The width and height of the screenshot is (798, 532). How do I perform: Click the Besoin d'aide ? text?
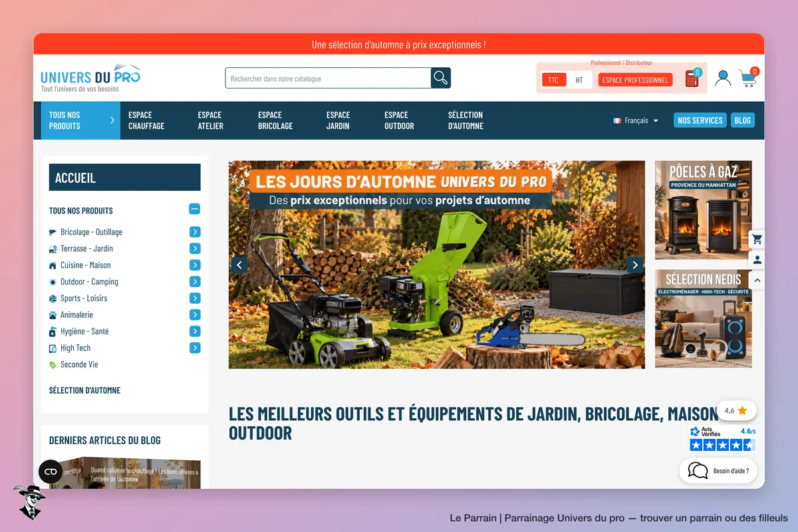coord(731,471)
